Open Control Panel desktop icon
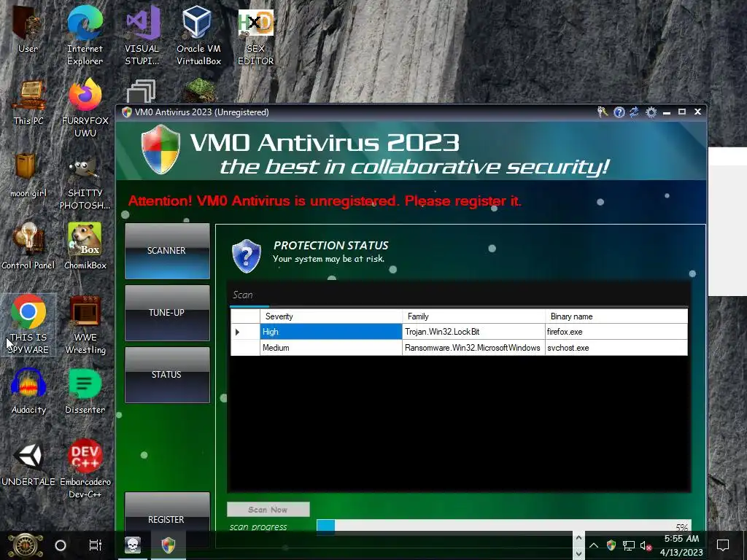Screen dimensions: 747x560 point(28,246)
